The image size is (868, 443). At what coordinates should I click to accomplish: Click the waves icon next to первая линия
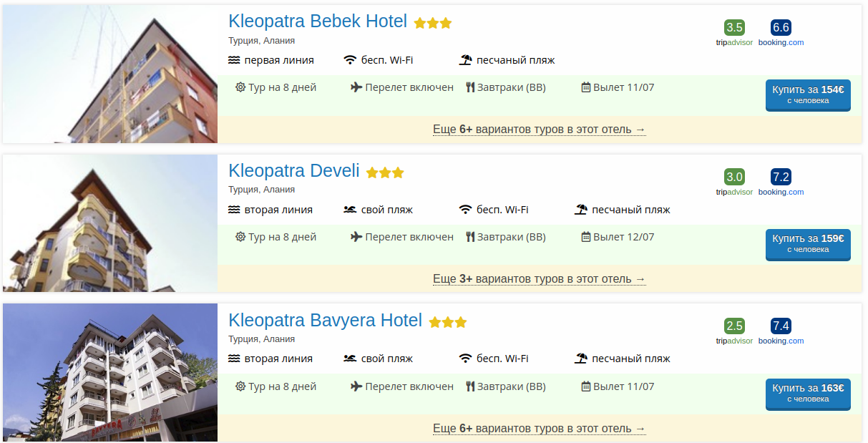(234, 60)
